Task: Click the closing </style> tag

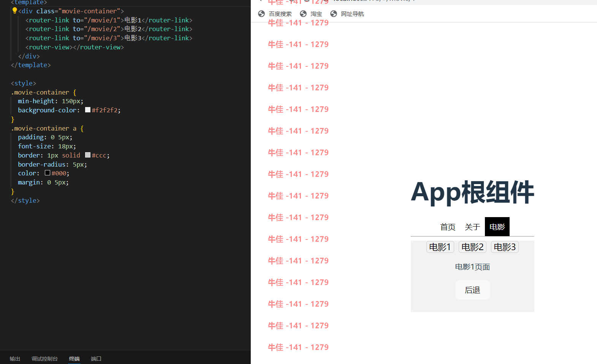Action: 25,200
